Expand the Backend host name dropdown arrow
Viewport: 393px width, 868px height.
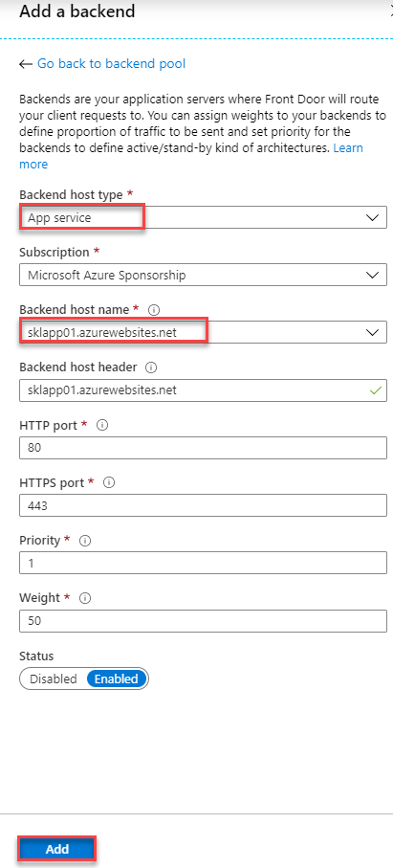pos(372,332)
